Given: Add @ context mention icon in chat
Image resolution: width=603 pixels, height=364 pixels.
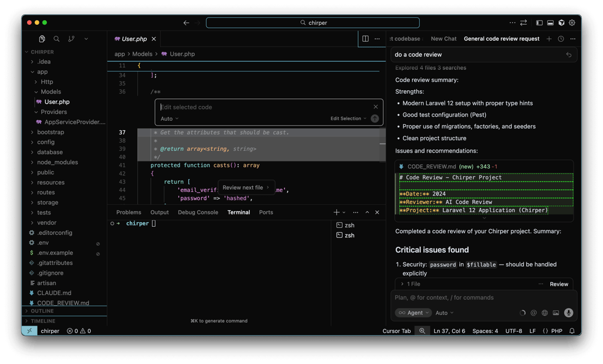Looking at the screenshot, I should point(534,313).
